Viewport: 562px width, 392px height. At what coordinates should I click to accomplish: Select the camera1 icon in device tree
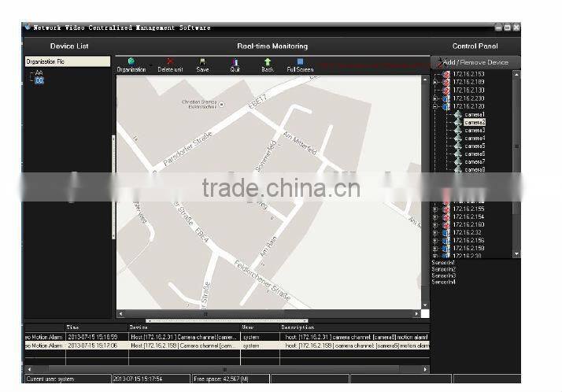(458, 115)
